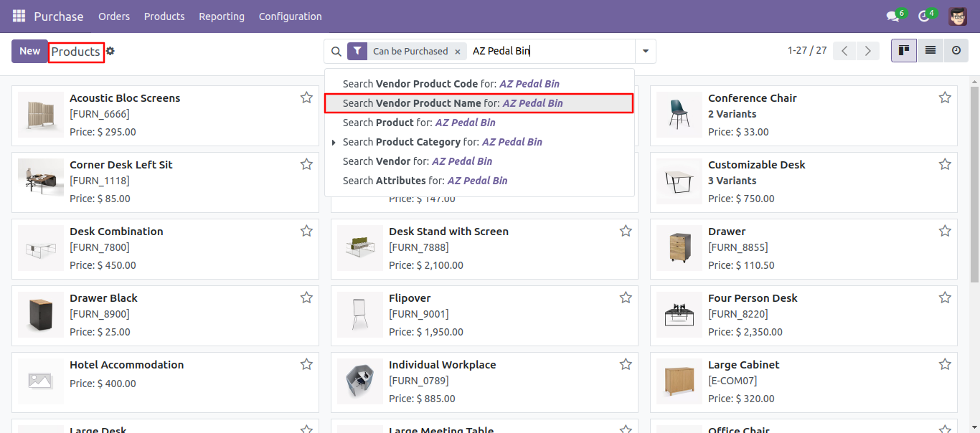Favorite the Flipover product
The height and width of the screenshot is (433, 980).
tap(626, 298)
